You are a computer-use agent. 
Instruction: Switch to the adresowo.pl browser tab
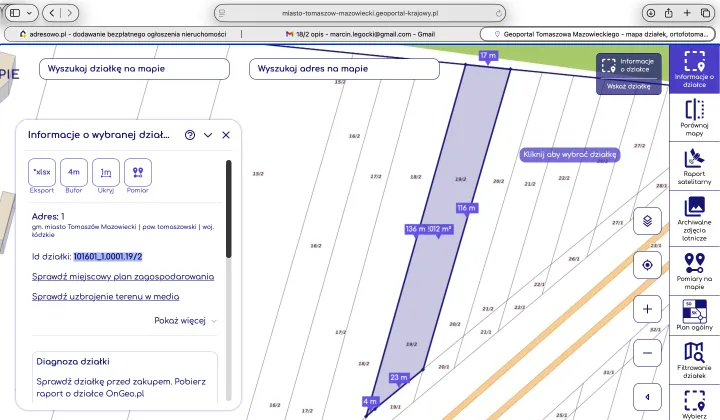pyautogui.click(x=123, y=34)
